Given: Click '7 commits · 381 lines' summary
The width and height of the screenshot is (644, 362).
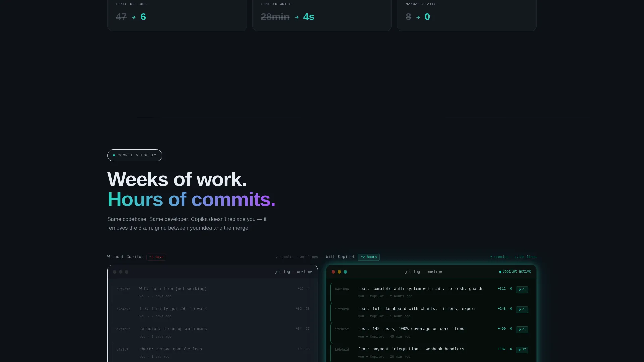Looking at the screenshot, I should point(297,257).
